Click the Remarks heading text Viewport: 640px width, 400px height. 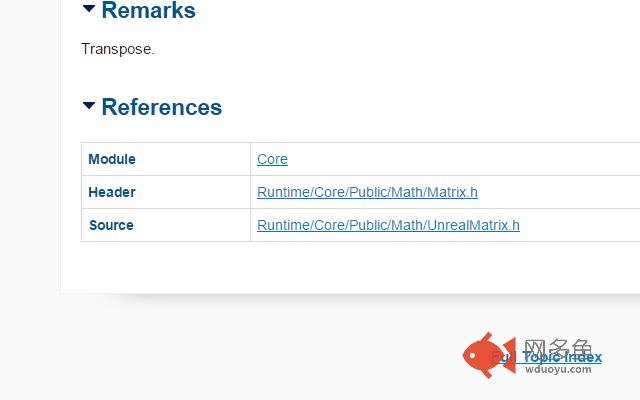tap(149, 10)
